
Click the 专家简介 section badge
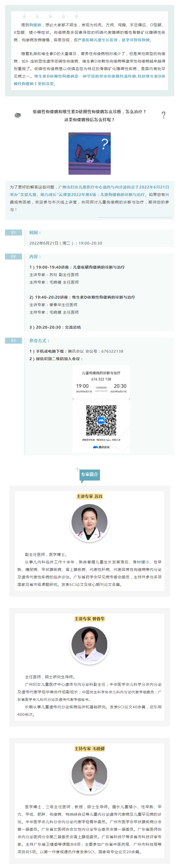coord(89,475)
